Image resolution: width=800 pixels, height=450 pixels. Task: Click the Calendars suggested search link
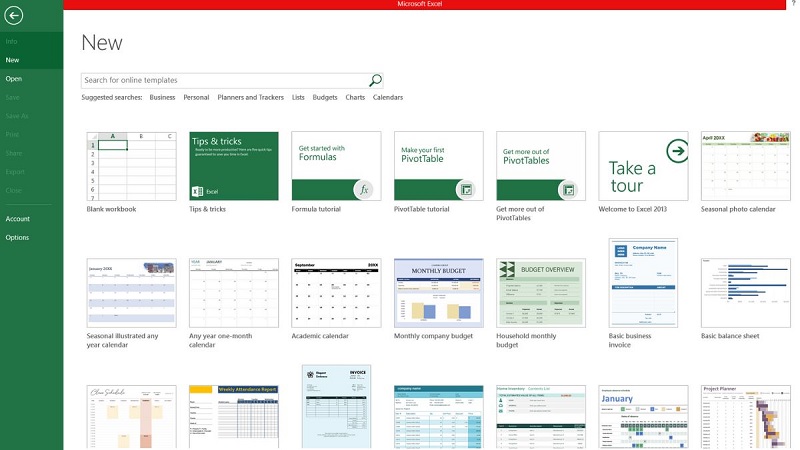pos(388,98)
